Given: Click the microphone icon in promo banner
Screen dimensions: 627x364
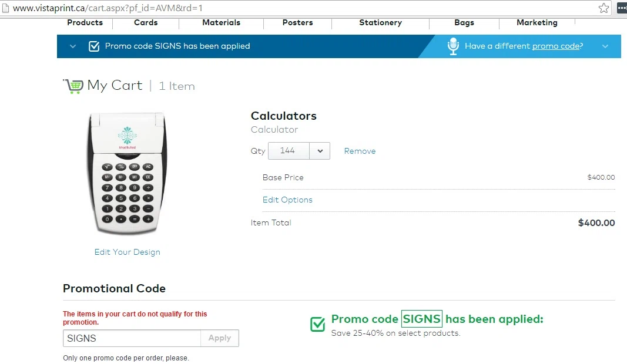Looking at the screenshot, I should [x=453, y=46].
